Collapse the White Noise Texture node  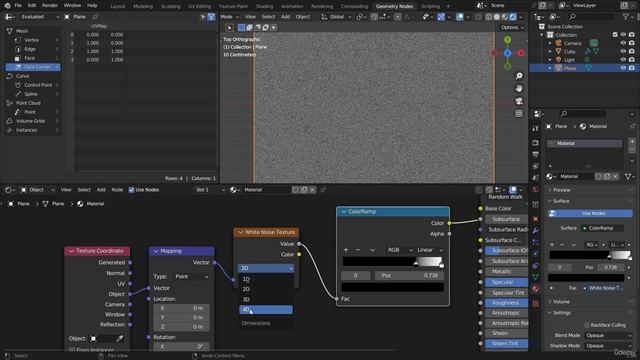click(x=240, y=232)
